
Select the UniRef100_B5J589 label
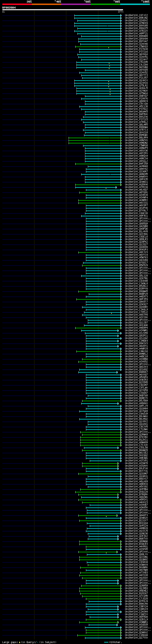click(x=137, y=401)
